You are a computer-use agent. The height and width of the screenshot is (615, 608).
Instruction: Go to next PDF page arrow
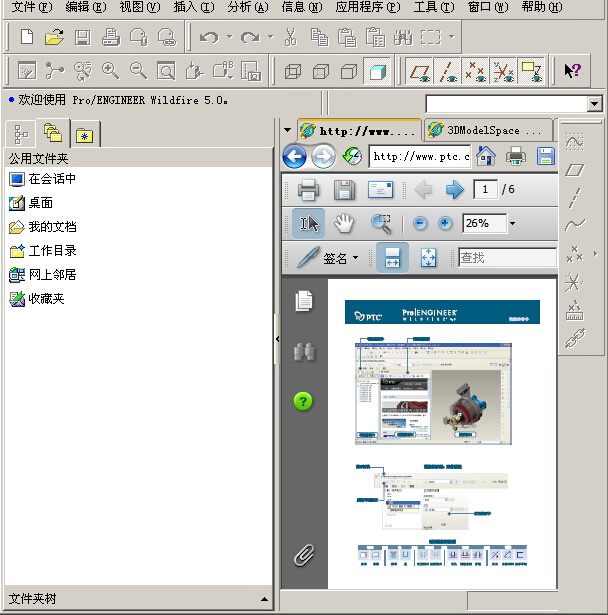tap(455, 190)
